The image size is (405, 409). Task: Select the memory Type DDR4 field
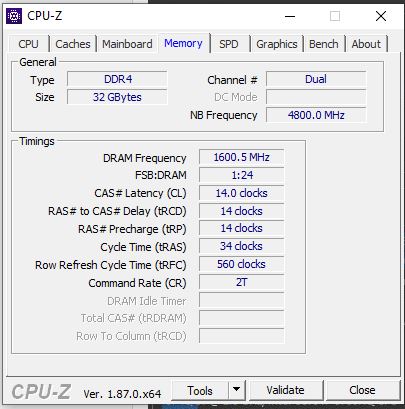click(x=117, y=79)
